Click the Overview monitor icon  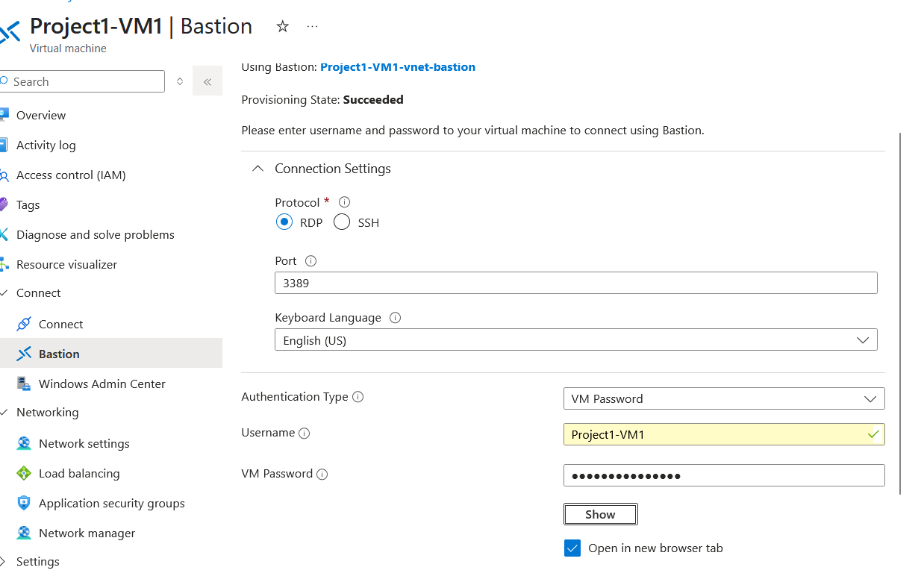4,115
